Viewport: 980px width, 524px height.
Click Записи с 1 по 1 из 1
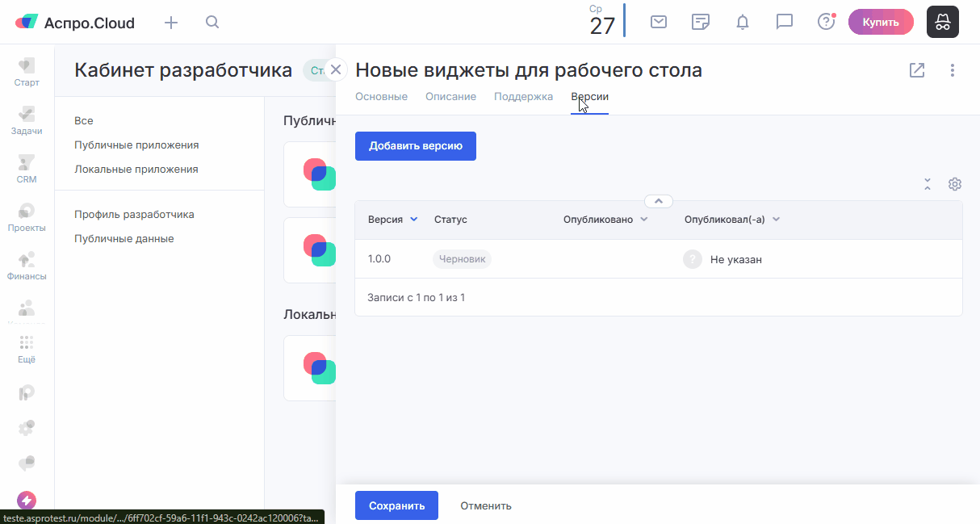coord(416,298)
